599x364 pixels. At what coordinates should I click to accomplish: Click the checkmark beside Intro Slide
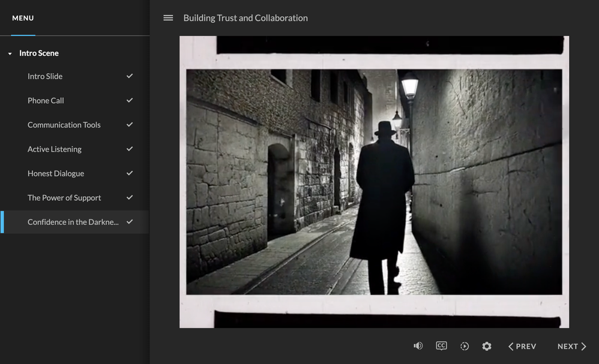pos(130,76)
